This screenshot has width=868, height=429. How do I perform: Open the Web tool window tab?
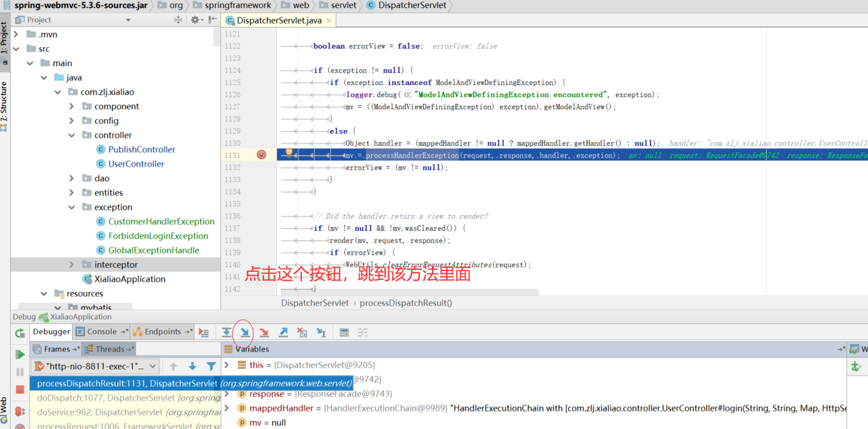pyautogui.click(x=4, y=409)
